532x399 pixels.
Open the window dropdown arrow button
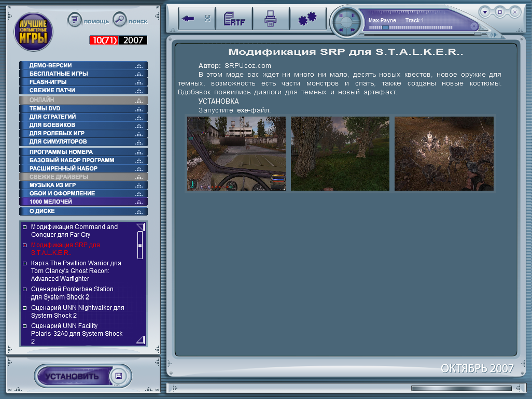pyautogui.click(x=485, y=12)
